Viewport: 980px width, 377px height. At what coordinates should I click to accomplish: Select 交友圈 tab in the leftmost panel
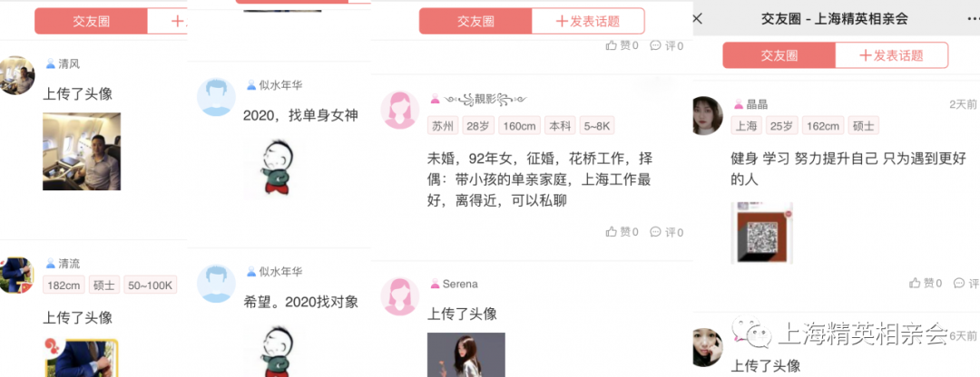coord(91,21)
